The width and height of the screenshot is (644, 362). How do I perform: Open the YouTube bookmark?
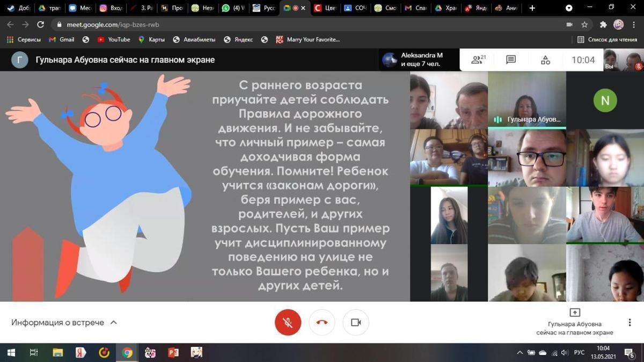(114, 39)
